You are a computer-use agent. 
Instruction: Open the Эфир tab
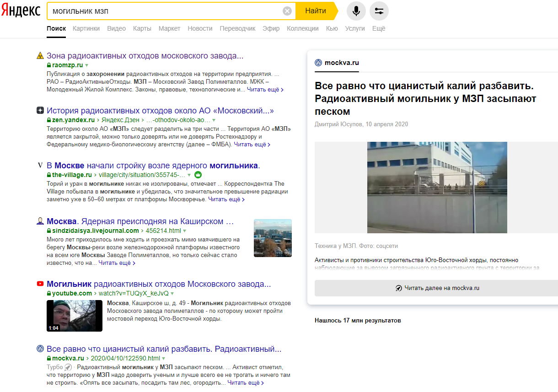271,28
